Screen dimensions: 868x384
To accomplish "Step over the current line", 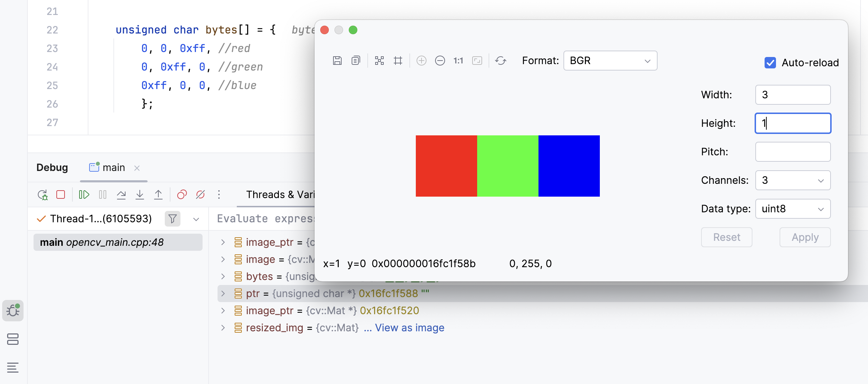I will pyautogui.click(x=122, y=195).
